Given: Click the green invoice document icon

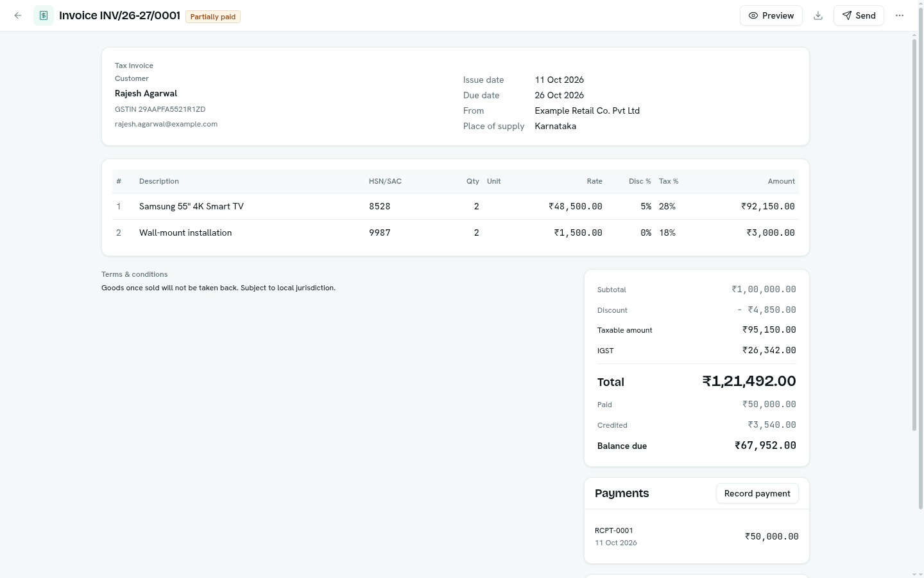Looking at the screenshot, I should (44, 15).
